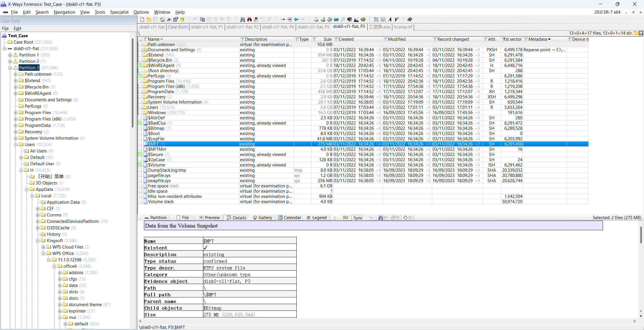
Task: Click the disk save icon near file count
Action: click(x=641, y=33)
